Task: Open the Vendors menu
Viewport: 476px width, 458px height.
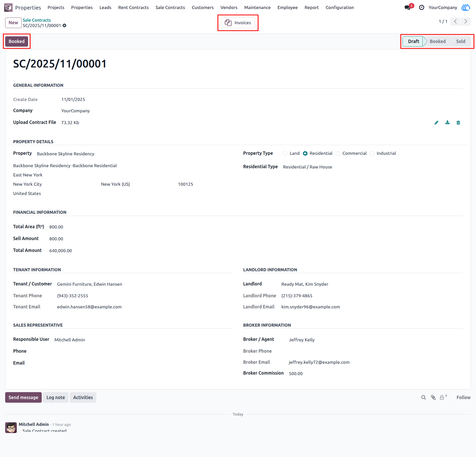Action: point(229,7)
